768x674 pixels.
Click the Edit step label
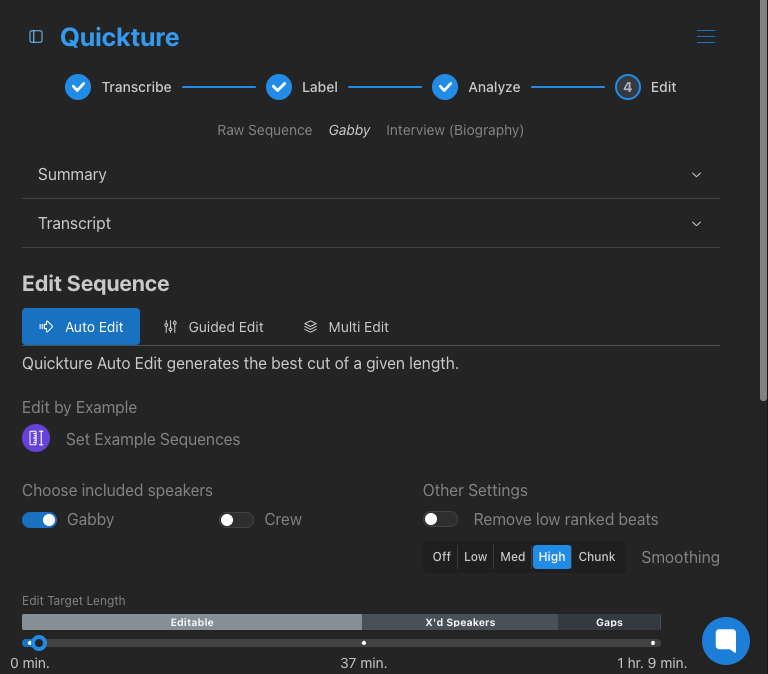663,87
